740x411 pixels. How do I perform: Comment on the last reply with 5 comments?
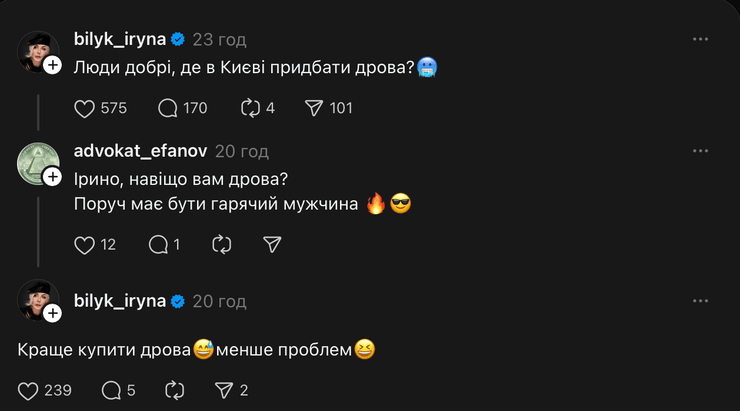[x=112, y=390]
